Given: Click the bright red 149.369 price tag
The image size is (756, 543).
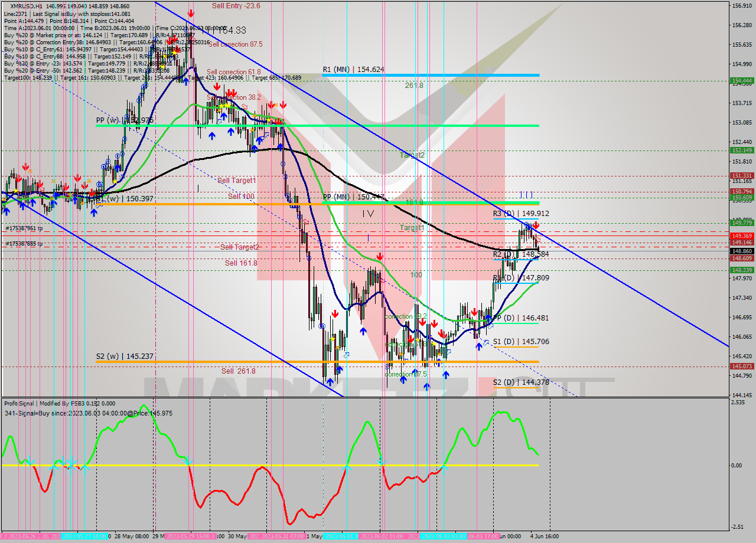Looking at the screenshot, I should pos(742,235).
